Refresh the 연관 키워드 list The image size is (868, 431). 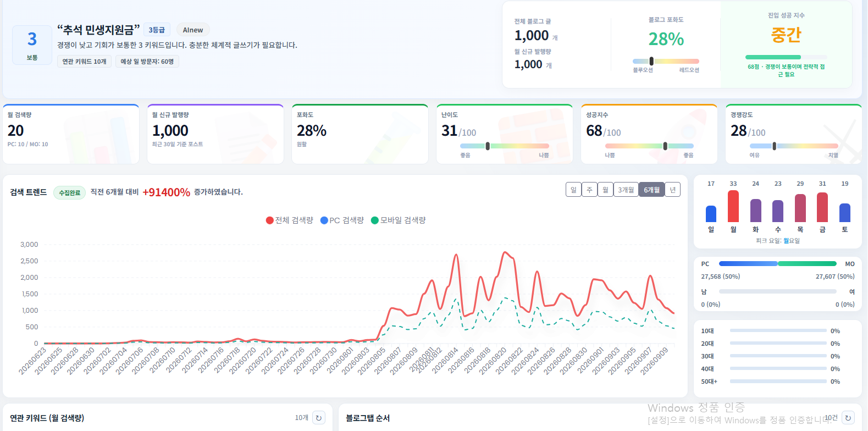pyautogui.click(x=319, y=418)
